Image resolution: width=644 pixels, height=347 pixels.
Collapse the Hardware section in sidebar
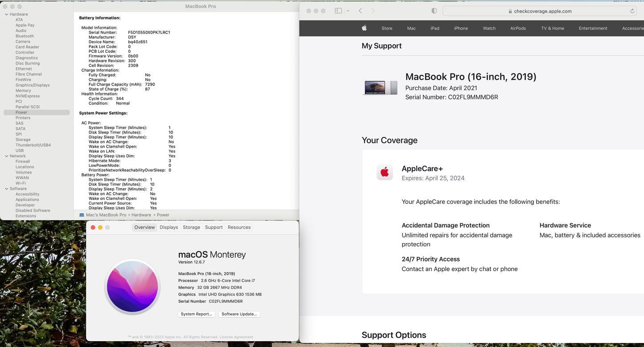pos(6,14)
